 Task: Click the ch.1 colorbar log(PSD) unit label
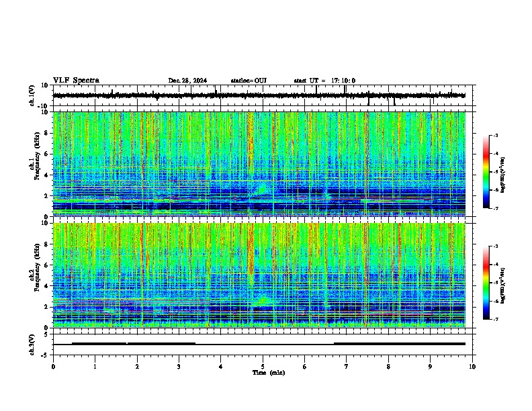click(x=503, y=175)
